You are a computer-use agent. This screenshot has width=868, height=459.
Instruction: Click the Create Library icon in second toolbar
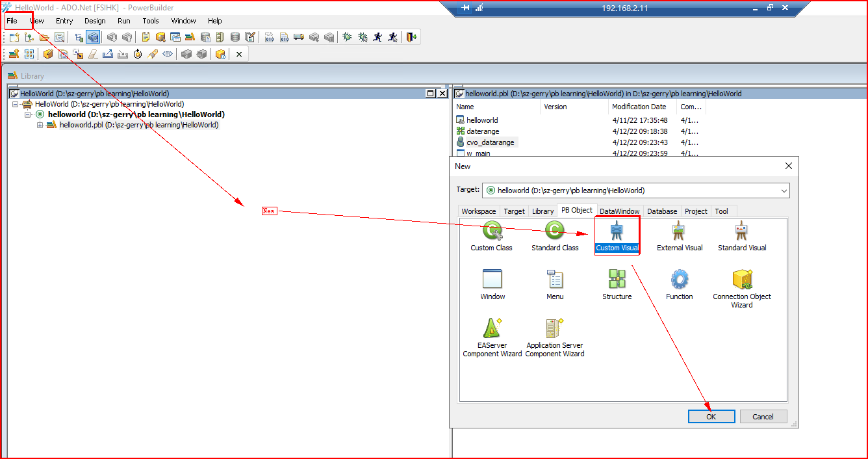point(14,54)
